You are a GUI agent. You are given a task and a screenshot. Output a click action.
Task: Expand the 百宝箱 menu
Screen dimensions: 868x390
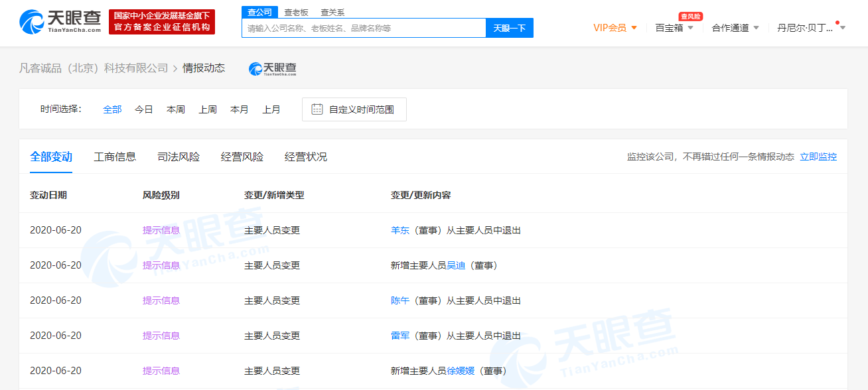point(674,28)
